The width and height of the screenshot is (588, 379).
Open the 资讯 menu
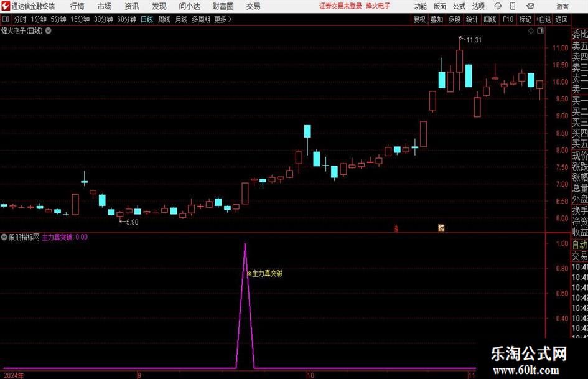click(x=132, y=6)
